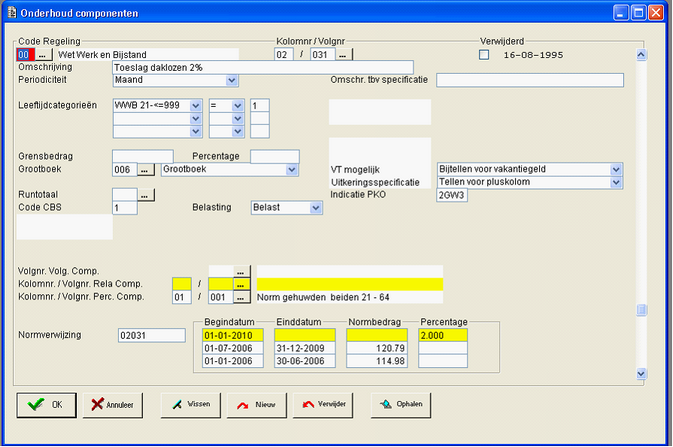Open third empty Leeftijdcategorie dropdown
This screenshot has width=673, height=447.
(x=196, y=131)
